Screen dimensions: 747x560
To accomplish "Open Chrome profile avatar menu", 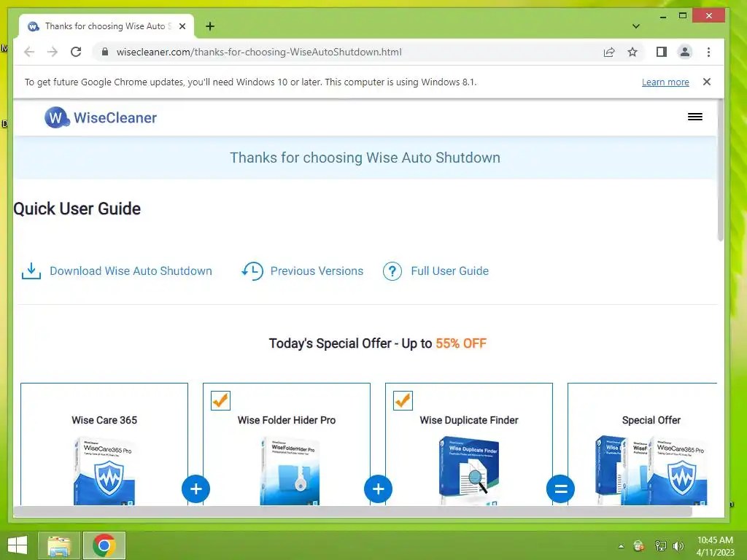I will point(684,52).
